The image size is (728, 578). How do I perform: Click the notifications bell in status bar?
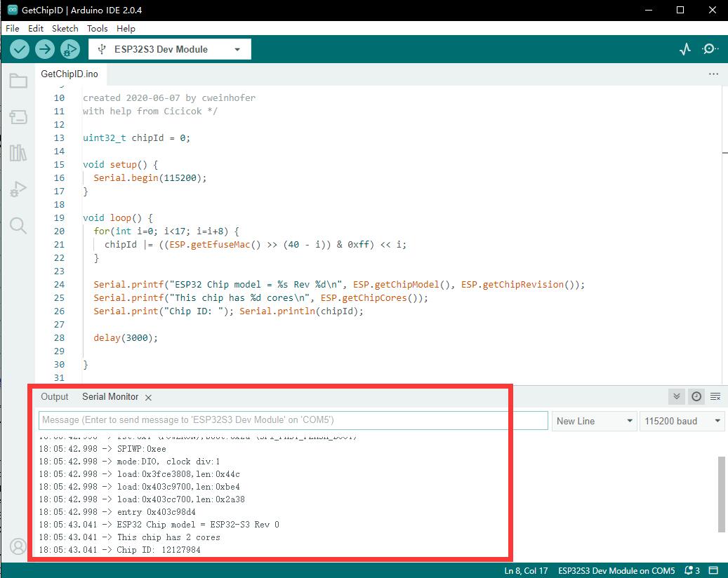[x=692, y=570]
